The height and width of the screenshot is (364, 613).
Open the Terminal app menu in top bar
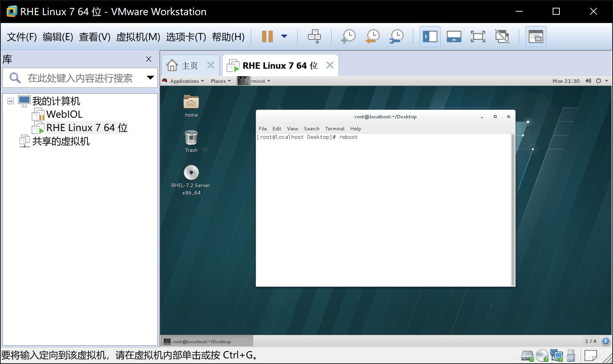coord(254,81)
